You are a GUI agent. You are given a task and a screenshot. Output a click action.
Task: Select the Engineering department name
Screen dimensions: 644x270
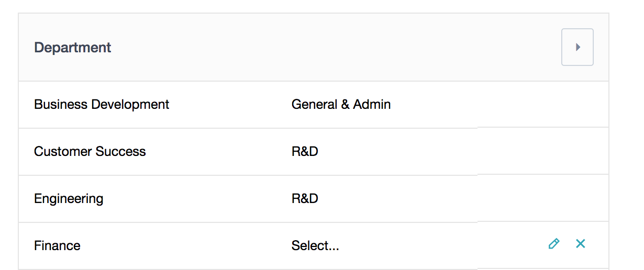[x=69, y=199]
